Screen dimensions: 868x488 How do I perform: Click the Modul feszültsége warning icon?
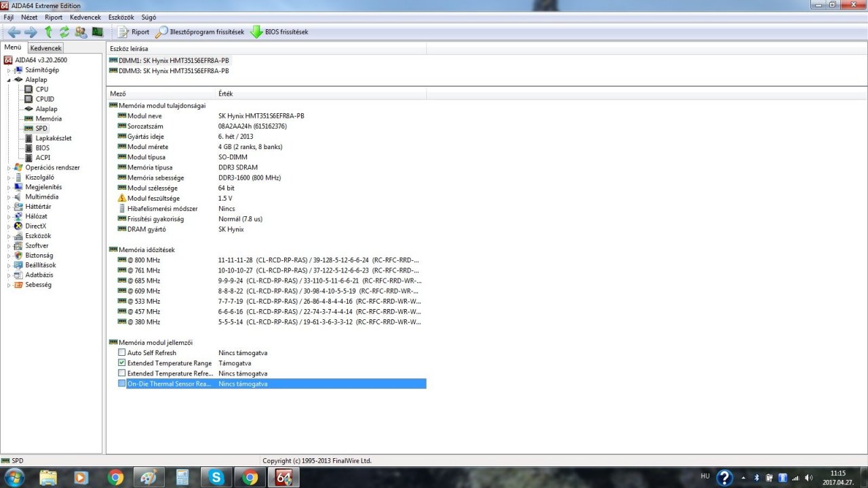(x=122, y=198)
